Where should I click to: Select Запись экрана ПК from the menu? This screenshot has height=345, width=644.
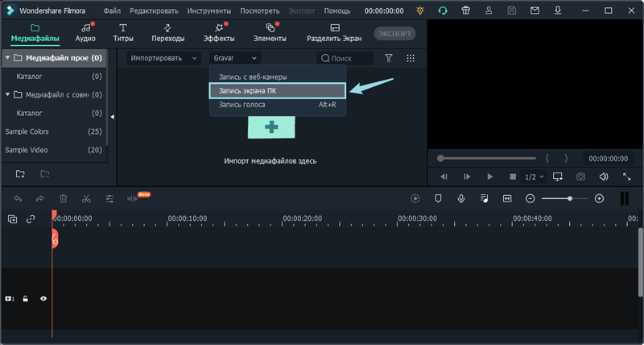277,90
